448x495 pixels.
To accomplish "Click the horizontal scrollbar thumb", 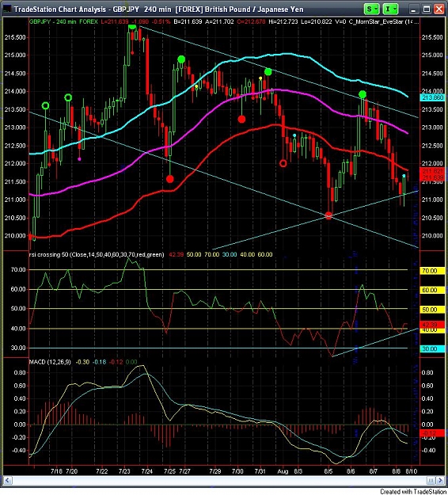I will (x=431, y=481).
